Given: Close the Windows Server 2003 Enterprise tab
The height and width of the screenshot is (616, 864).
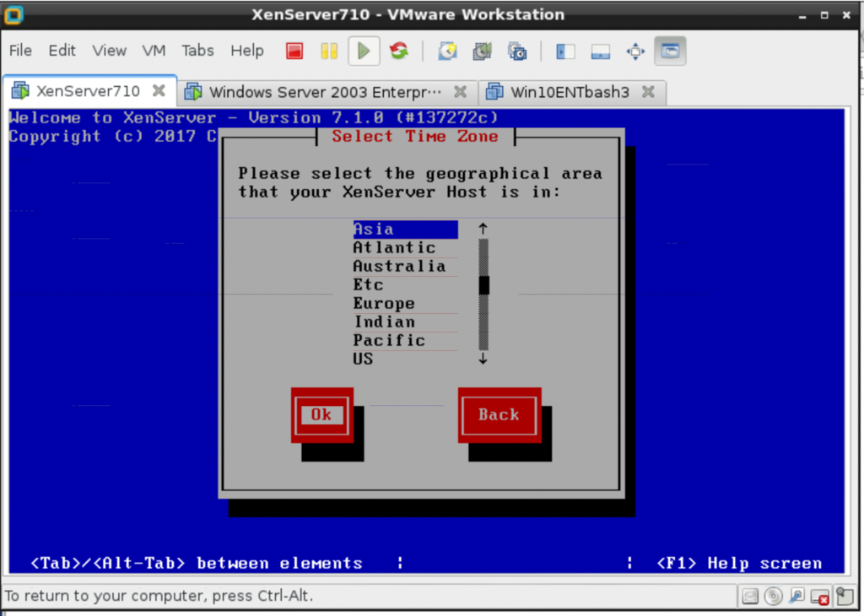Looking at the screenshot, I should (x=460, y=91).
